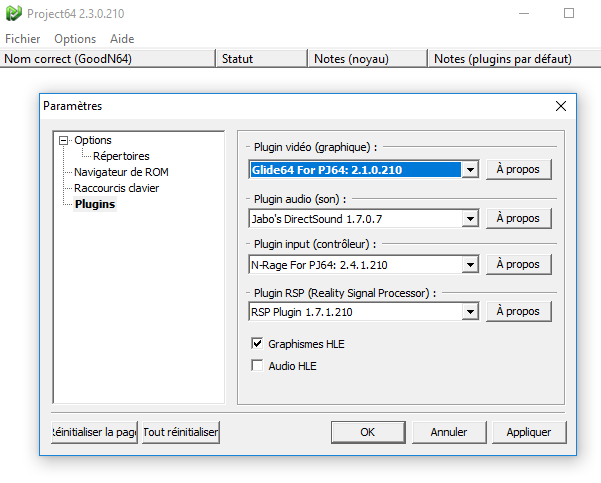Sort by Statut column header

[x=262, y=59]
